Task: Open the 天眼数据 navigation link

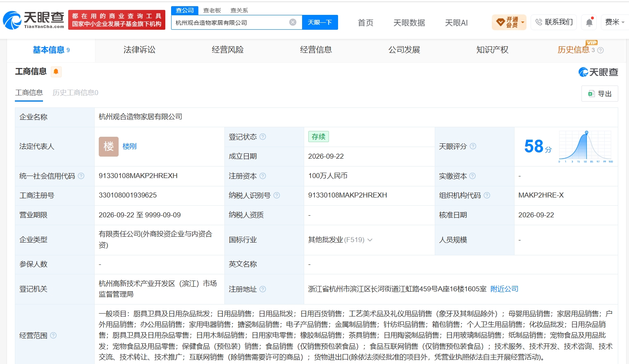Action: (x=409, y=23)
